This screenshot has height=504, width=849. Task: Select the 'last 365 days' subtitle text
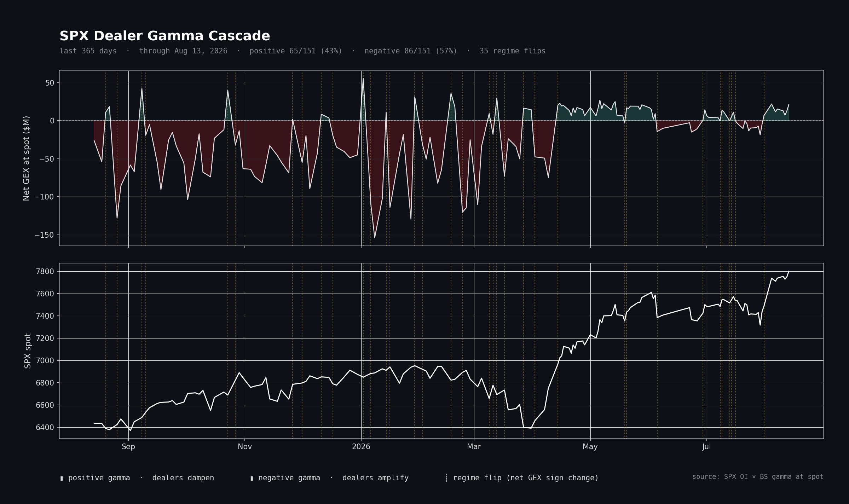pyautogui.click(x=88, y=51)
